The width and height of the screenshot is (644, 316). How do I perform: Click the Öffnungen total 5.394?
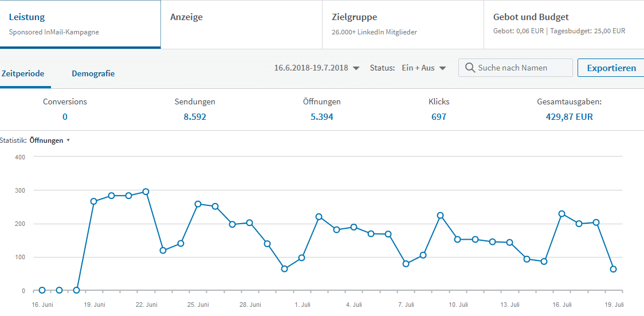321,117
